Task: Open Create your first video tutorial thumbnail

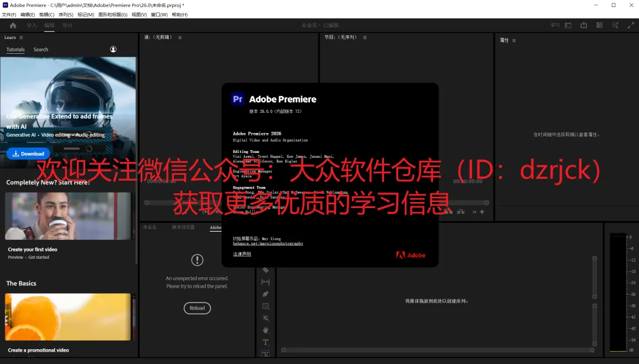Action: [67, 216]
